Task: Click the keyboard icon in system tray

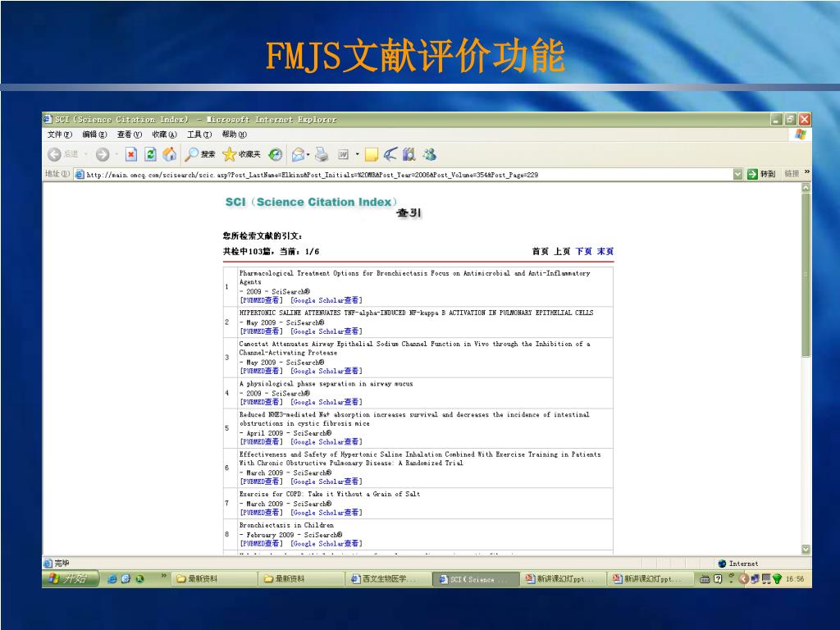Action: tap(705, 579)
